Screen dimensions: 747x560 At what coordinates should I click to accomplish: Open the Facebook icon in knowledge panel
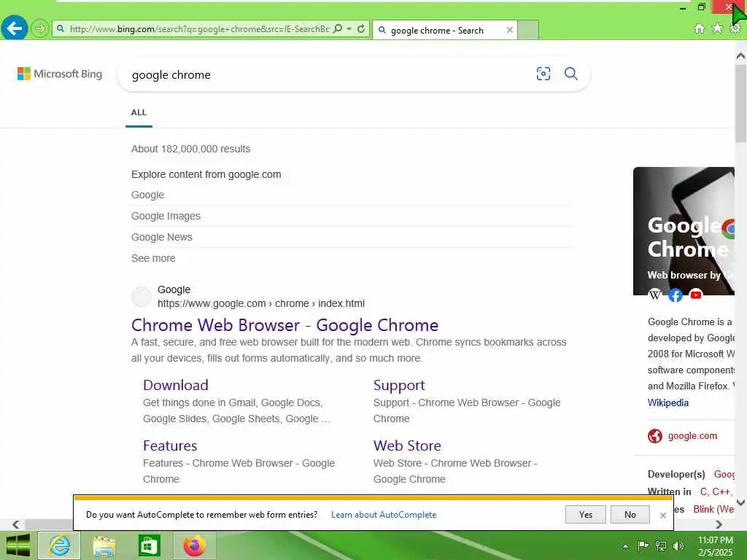pos(675,295)
